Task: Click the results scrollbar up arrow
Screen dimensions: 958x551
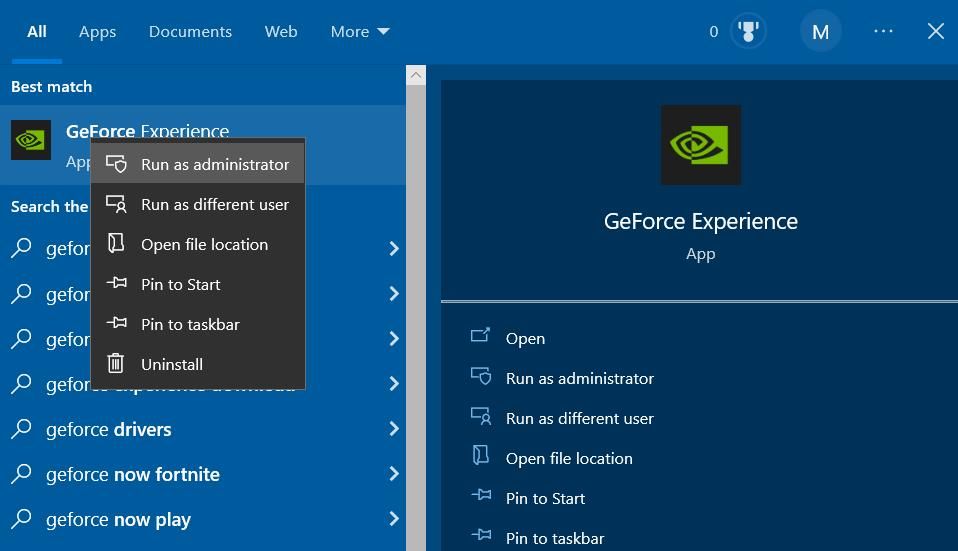Action: 415,75
